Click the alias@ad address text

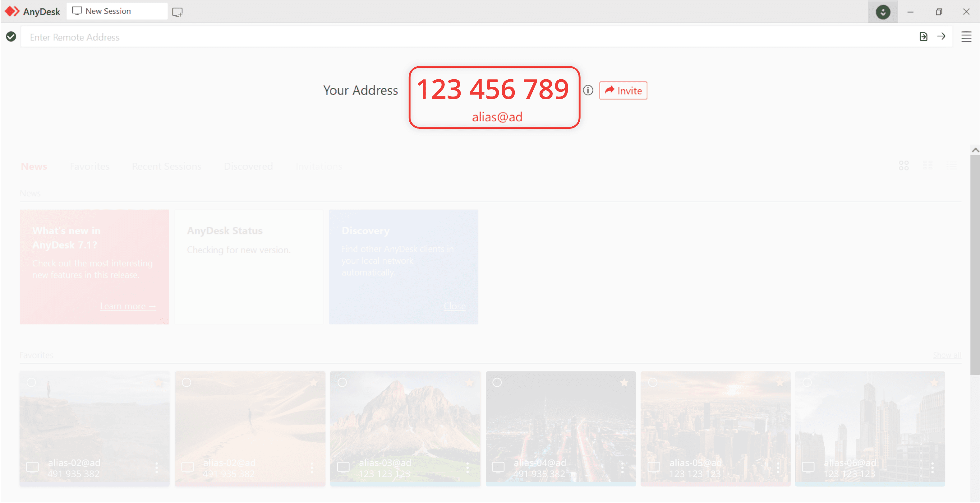click(x=497, y=117)
